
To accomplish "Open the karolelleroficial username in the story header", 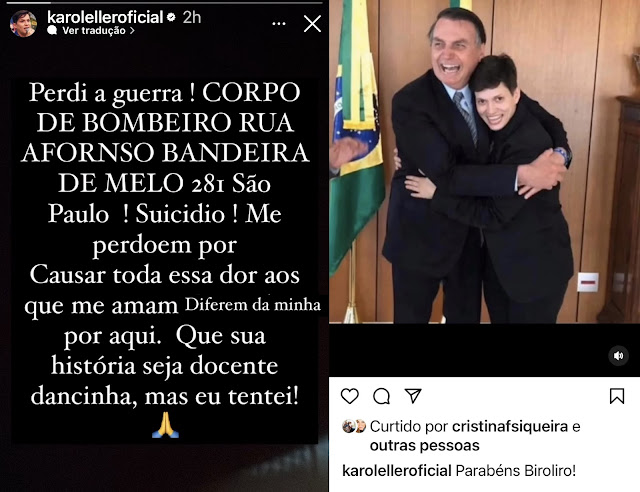I will coord(105,17).
